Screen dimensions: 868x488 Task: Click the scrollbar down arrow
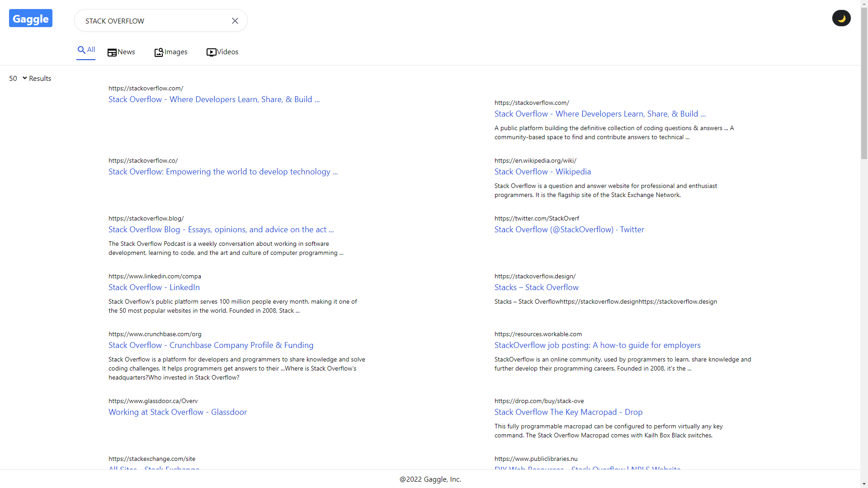point(864,484)
